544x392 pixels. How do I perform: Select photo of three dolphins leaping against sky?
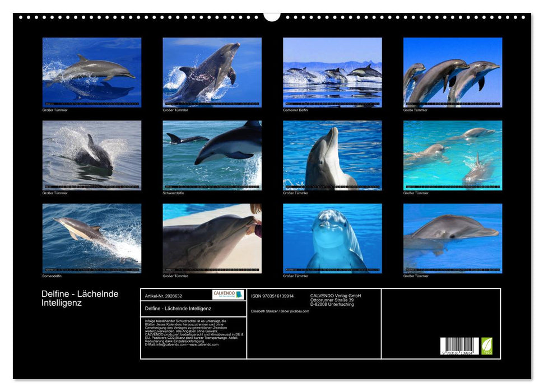[452, 72]
